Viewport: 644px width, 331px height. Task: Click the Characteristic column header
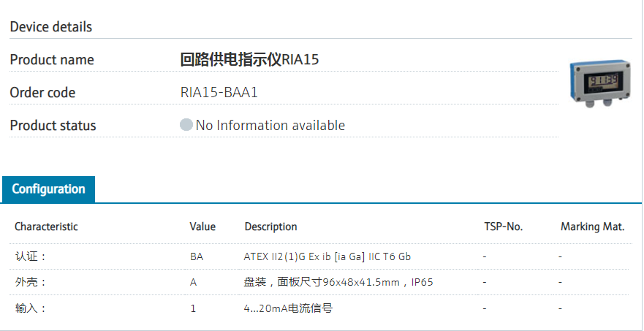[x=46, y=227]
